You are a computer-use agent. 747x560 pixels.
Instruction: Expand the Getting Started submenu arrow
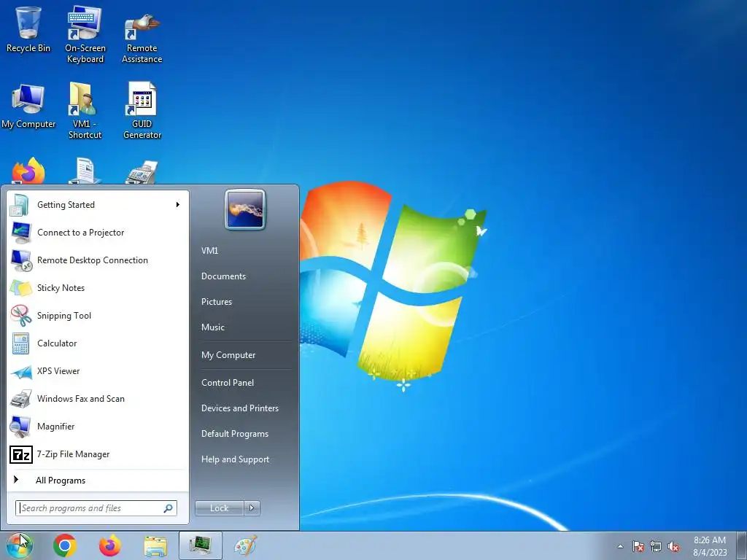click(x=178, y=205)
